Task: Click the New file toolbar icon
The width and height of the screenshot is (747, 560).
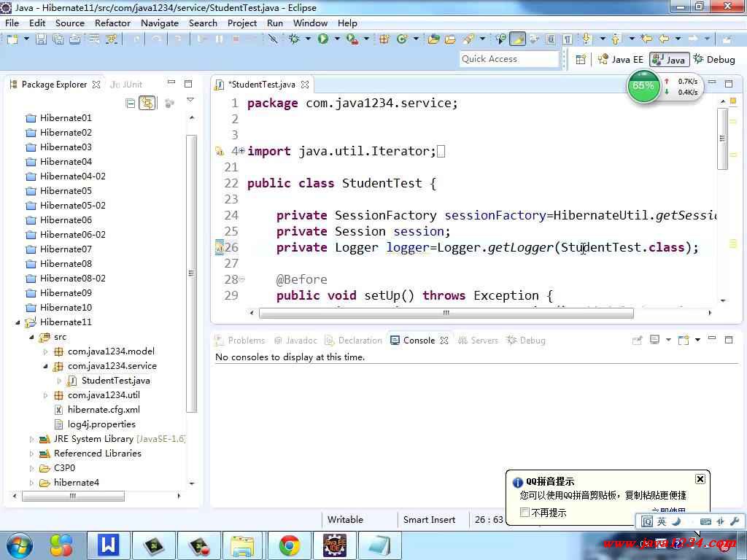Action: [12, 39]
